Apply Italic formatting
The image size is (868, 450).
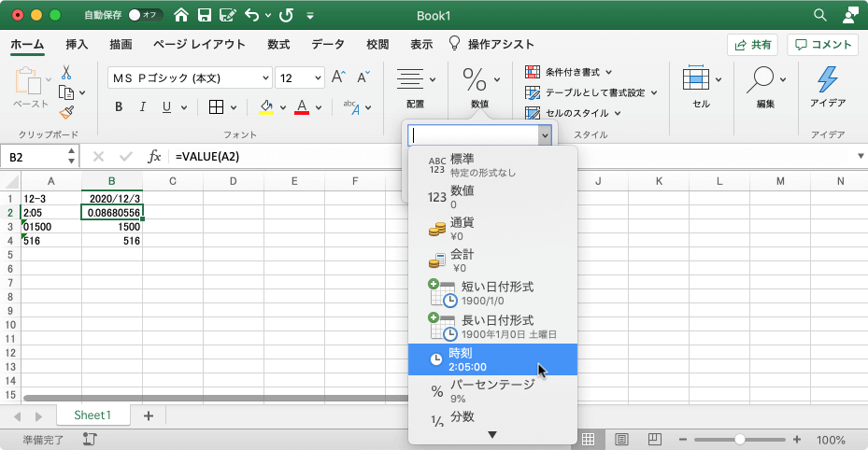[x=142, y=106]
